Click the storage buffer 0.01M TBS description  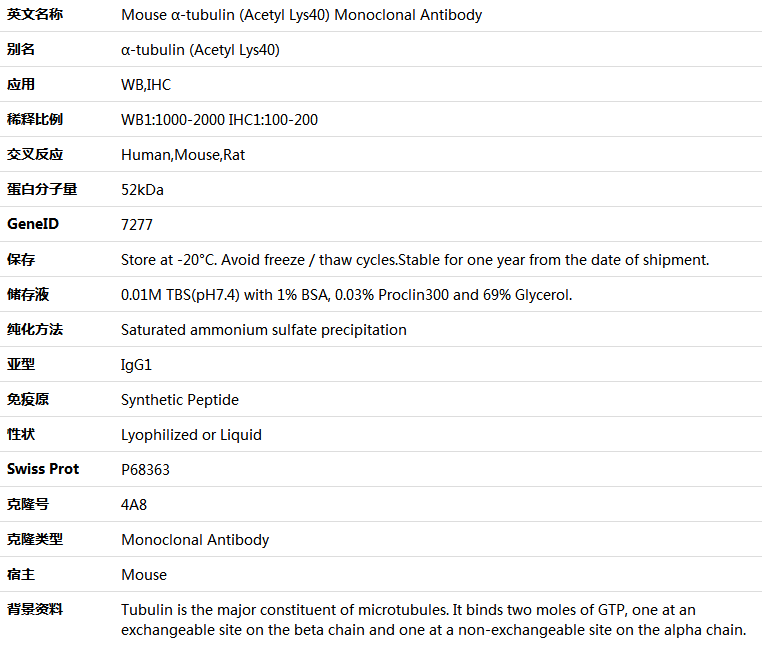tap(346, 295)
